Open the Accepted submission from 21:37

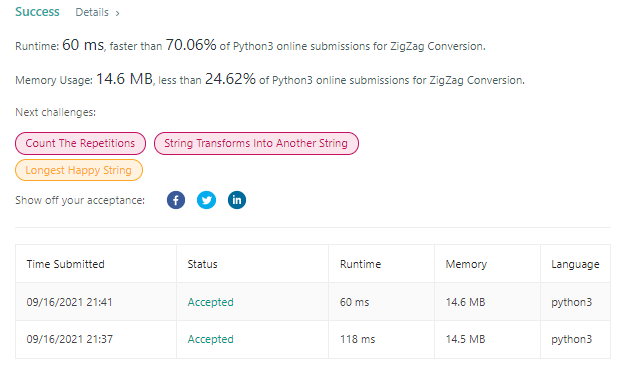(x=210, y=339)
